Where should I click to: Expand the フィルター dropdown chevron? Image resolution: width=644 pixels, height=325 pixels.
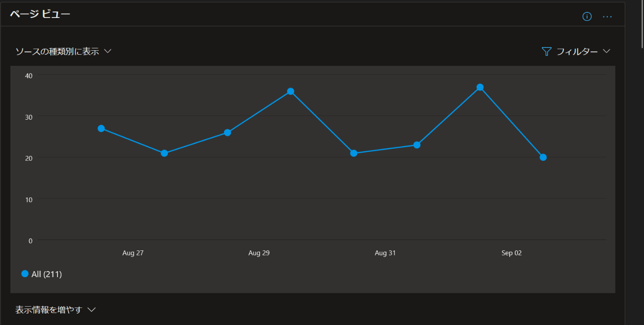click(x=606, y=51)
